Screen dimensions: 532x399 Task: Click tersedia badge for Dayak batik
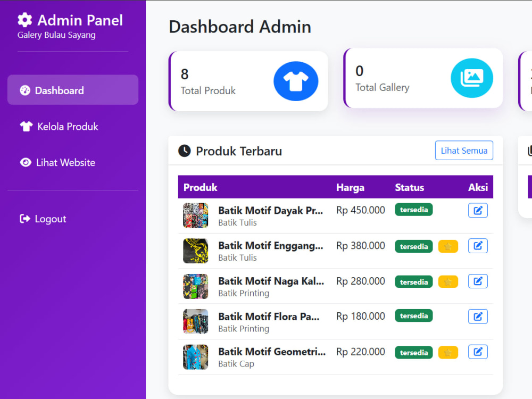(x=413, y=210)
